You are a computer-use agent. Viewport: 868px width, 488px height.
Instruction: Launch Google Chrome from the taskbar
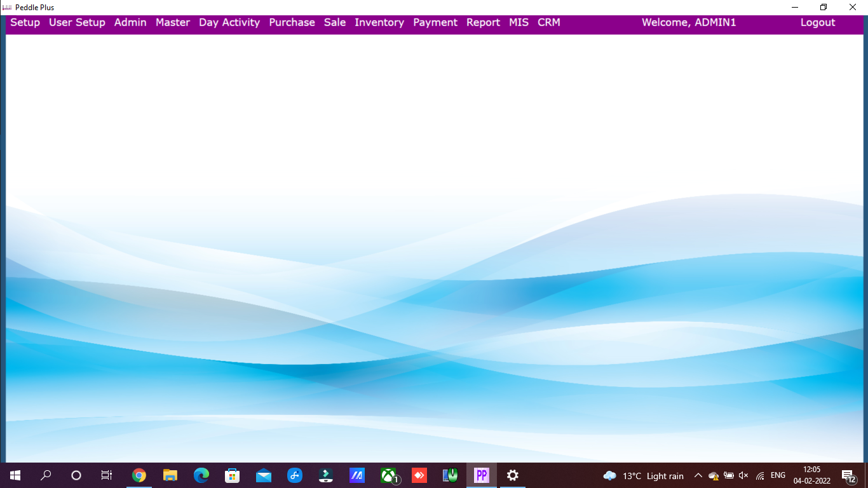(139, 475)
